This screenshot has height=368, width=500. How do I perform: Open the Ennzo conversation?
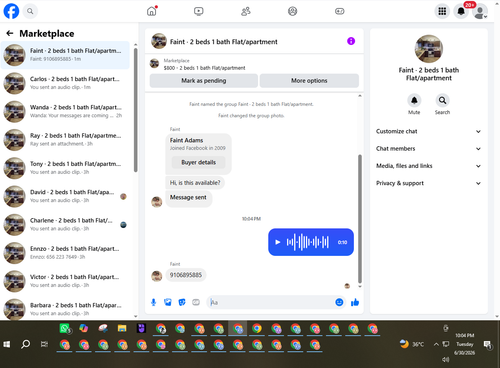(65, 253)
